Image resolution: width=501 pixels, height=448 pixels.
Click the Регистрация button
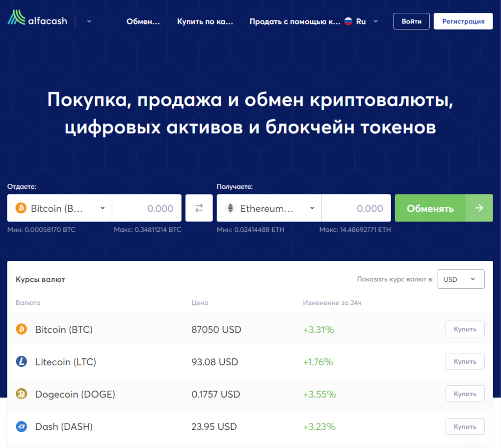tap(463, 22)
